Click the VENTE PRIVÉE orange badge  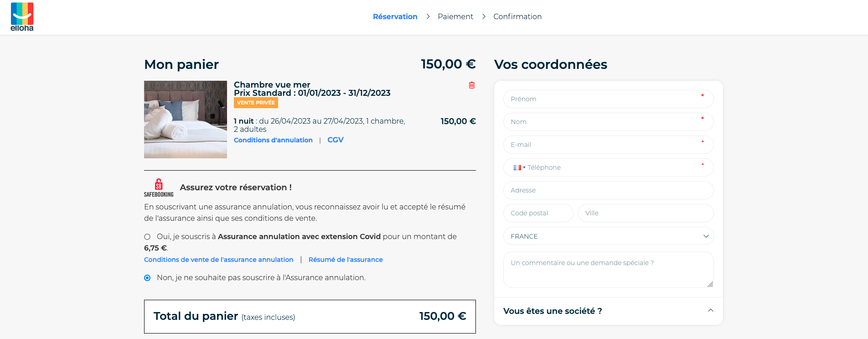coord(256,103)
